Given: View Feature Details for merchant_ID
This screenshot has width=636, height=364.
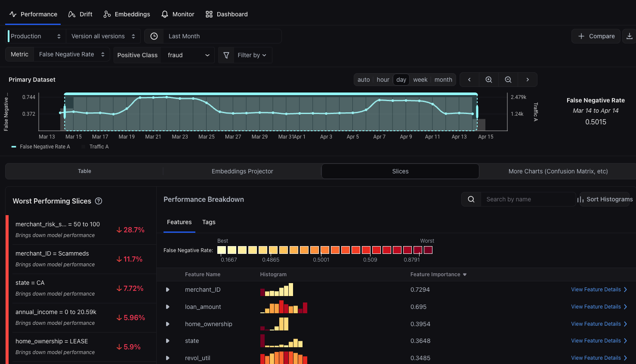Looking at the screenshot, I should pos(599,290).
